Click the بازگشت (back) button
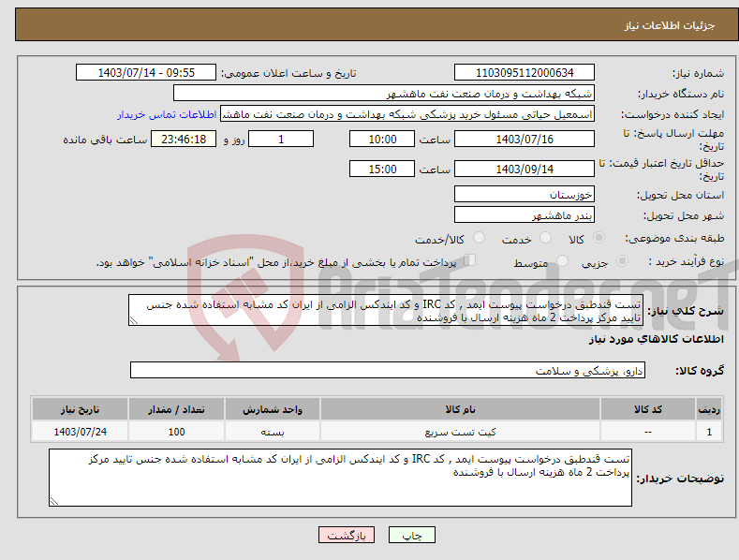 coord(347,535)
